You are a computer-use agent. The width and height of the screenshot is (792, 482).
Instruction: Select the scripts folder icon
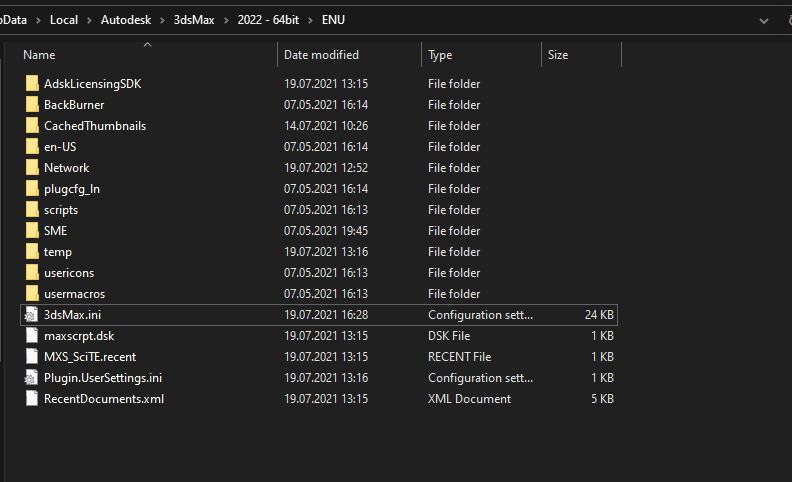coord(32,209)
